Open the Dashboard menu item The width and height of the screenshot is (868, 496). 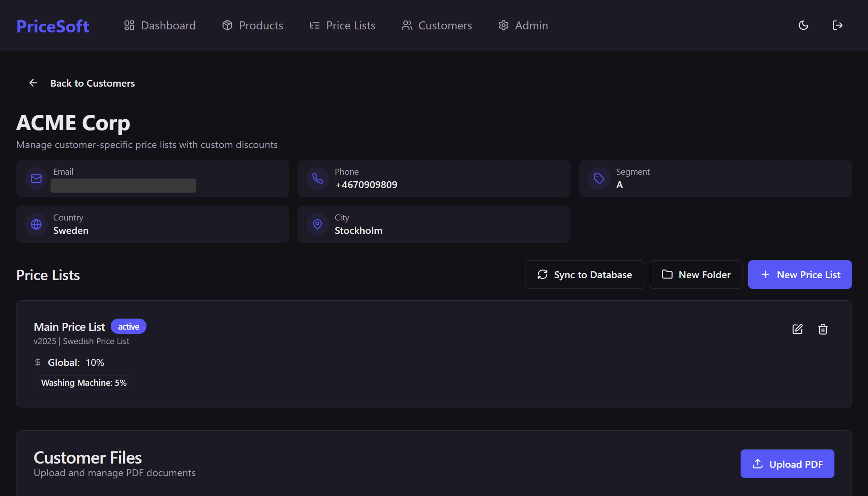tap(160, 25)
